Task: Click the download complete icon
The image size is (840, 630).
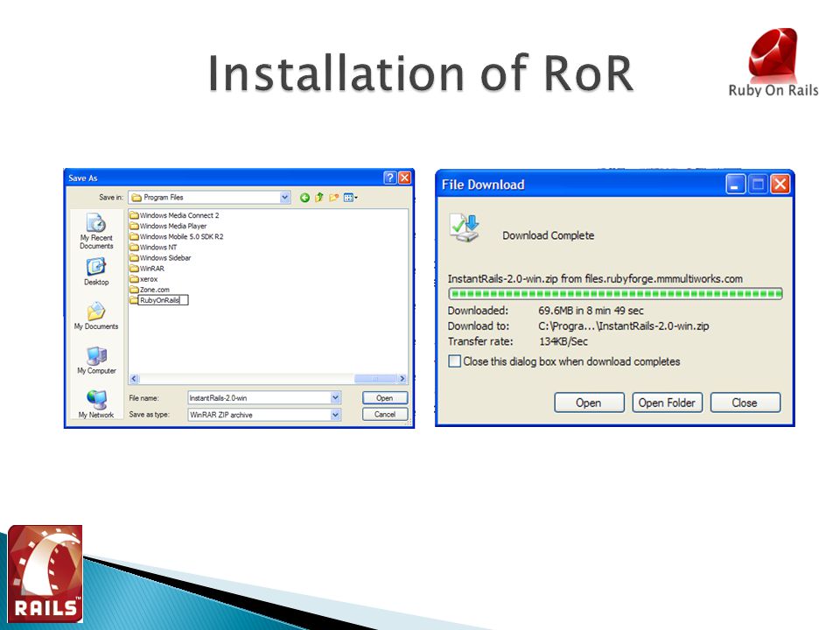Action: tap(465, 228)
